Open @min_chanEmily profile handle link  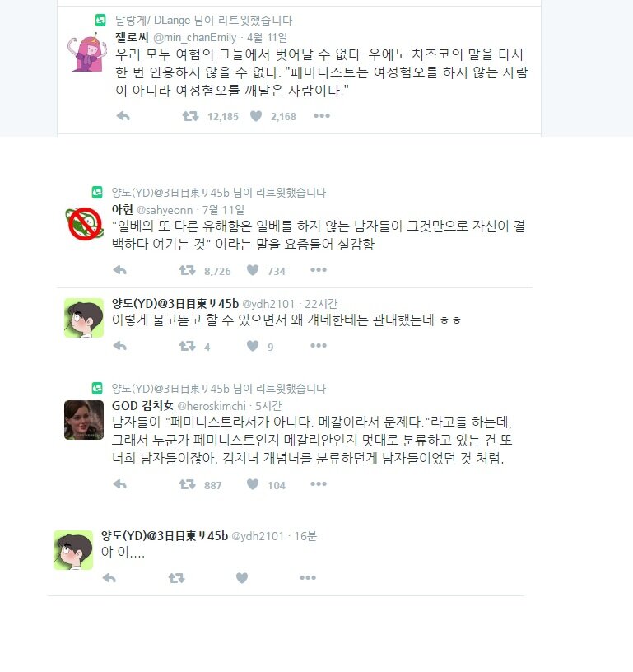click(195, 38)
